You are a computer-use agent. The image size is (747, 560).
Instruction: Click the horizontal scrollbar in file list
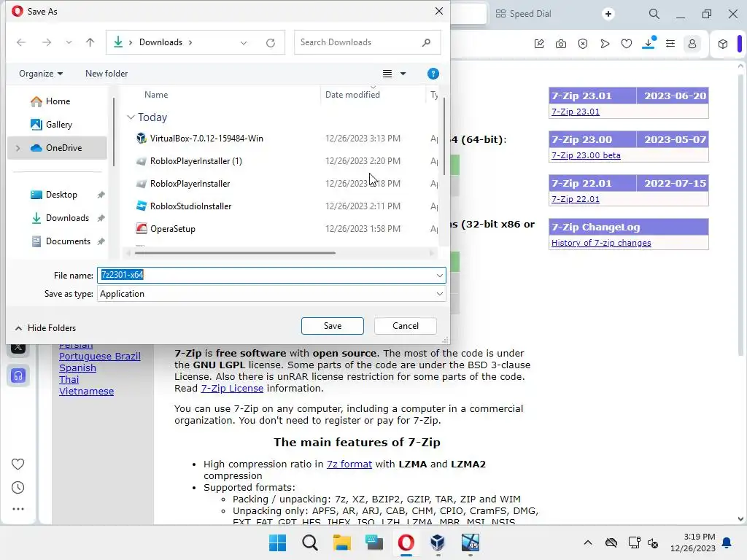click(x=235, y=253)
